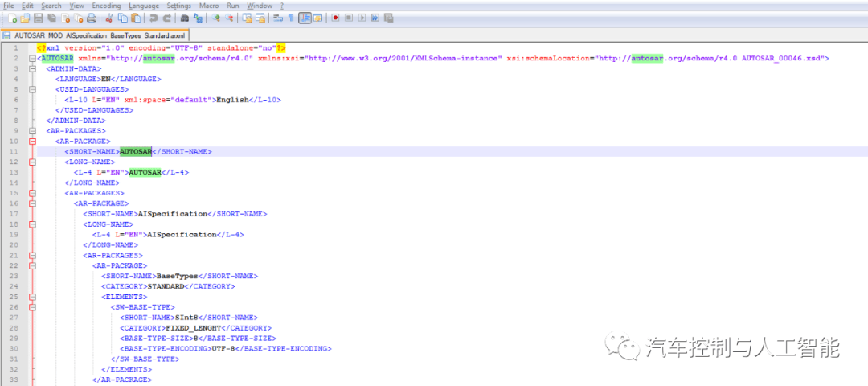
Task: Select the AUTOSAR_MOD_AISpecification_BaseTypes_Standard.arxml tab
Action: coord(95,35)
